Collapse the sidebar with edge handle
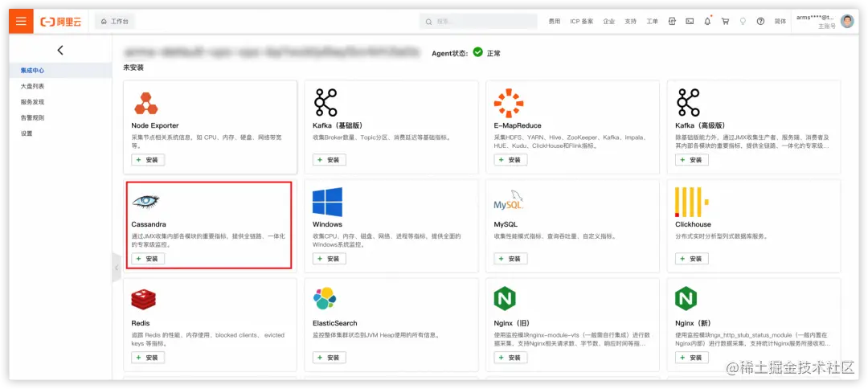 point(117,268)
